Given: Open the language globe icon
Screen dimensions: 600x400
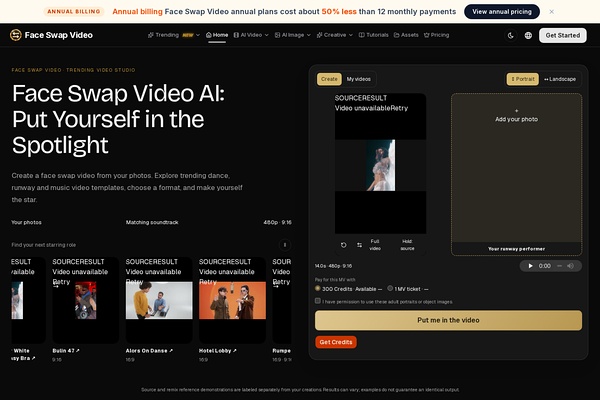Looking at the screenshot, I should 528,35.
